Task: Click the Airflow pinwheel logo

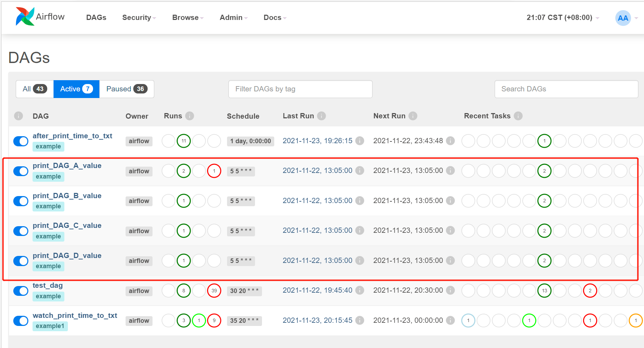Action: [x=25, y=16]
